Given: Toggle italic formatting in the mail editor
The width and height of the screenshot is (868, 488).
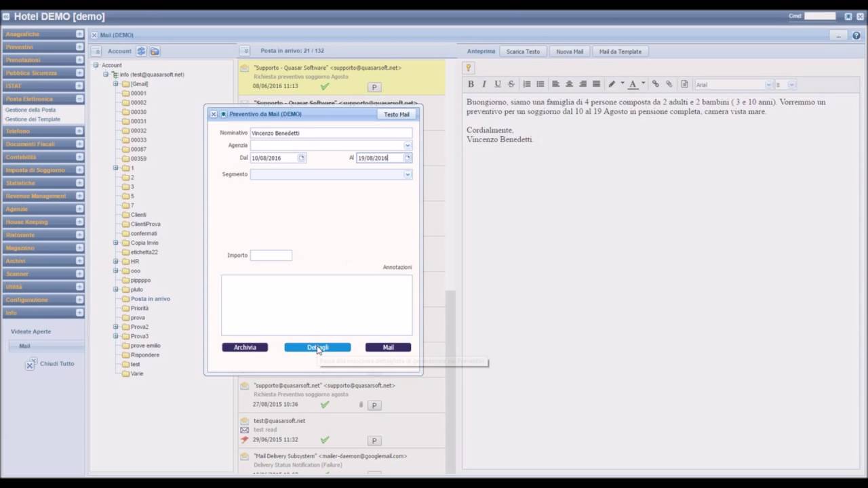Looking at the screenshot, I should point(484,84).
